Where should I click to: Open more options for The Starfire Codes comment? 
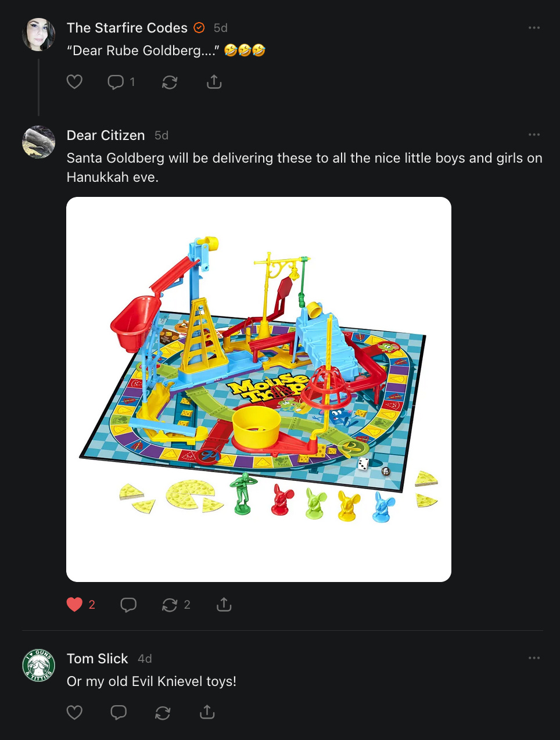tap(534, 28)
